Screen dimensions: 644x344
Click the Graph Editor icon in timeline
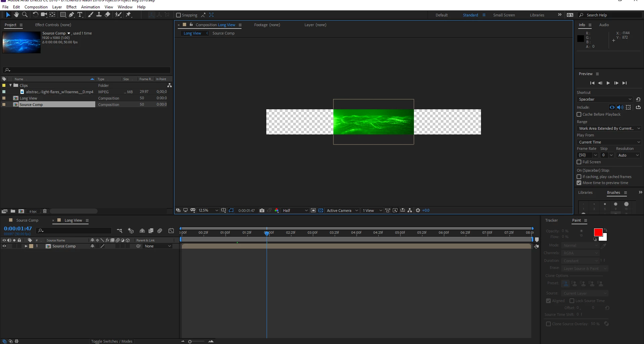point(171,231)
